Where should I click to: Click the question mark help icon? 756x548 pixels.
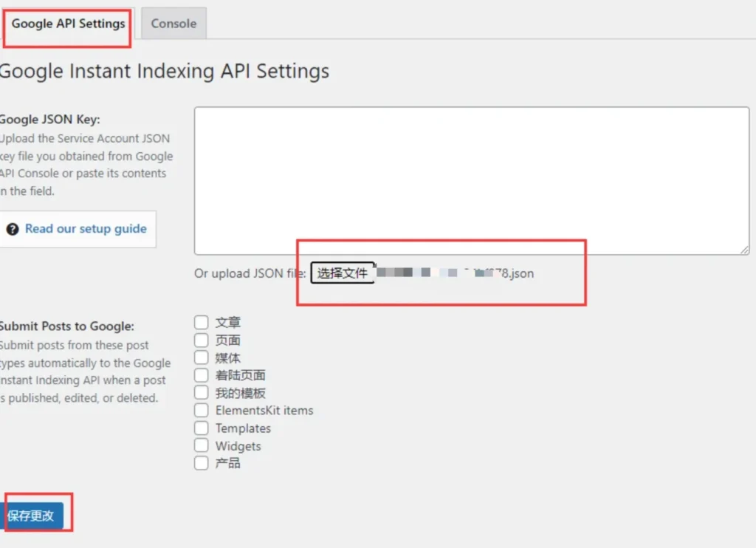13,230
